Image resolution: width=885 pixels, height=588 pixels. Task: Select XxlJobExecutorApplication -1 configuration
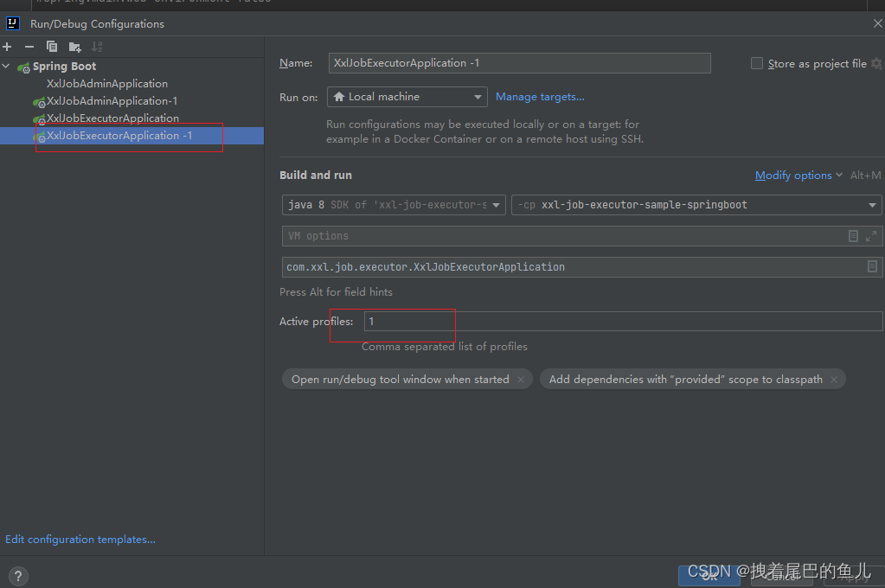click(x=131, y=136)
